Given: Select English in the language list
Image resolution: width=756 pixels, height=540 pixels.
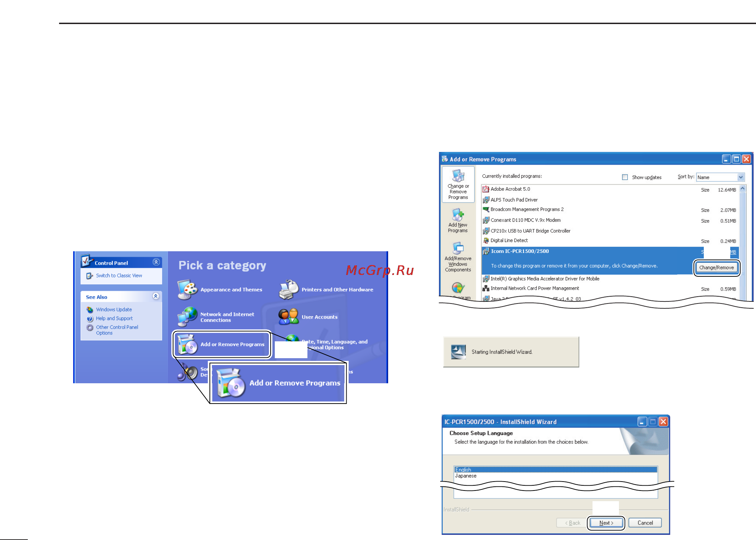Looking at the screenshot, I should point(555,470).
